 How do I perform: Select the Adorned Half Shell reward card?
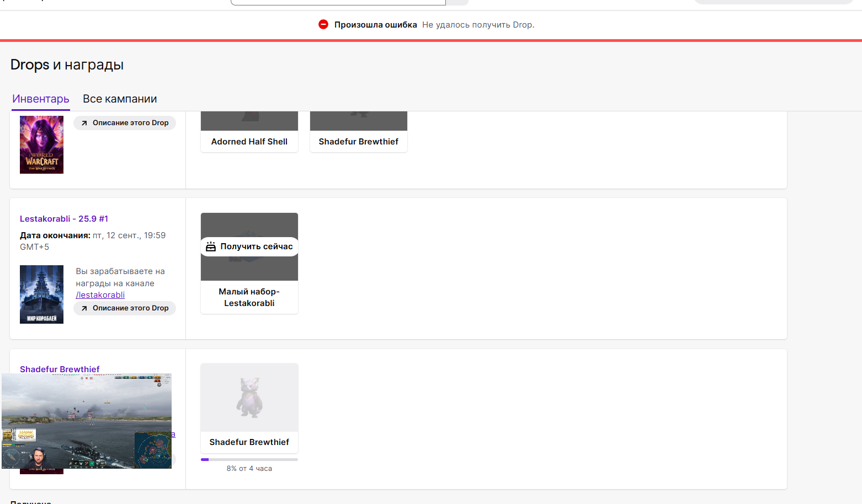coord(249,141)
